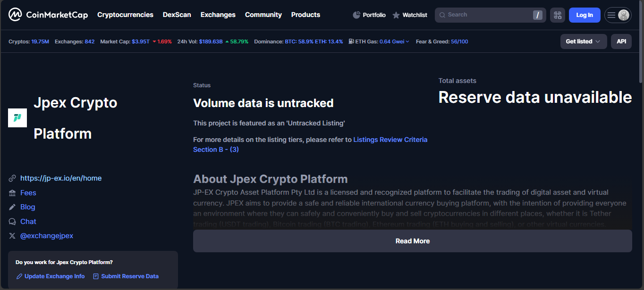Click the Watchlist star icon

(396, 15)
